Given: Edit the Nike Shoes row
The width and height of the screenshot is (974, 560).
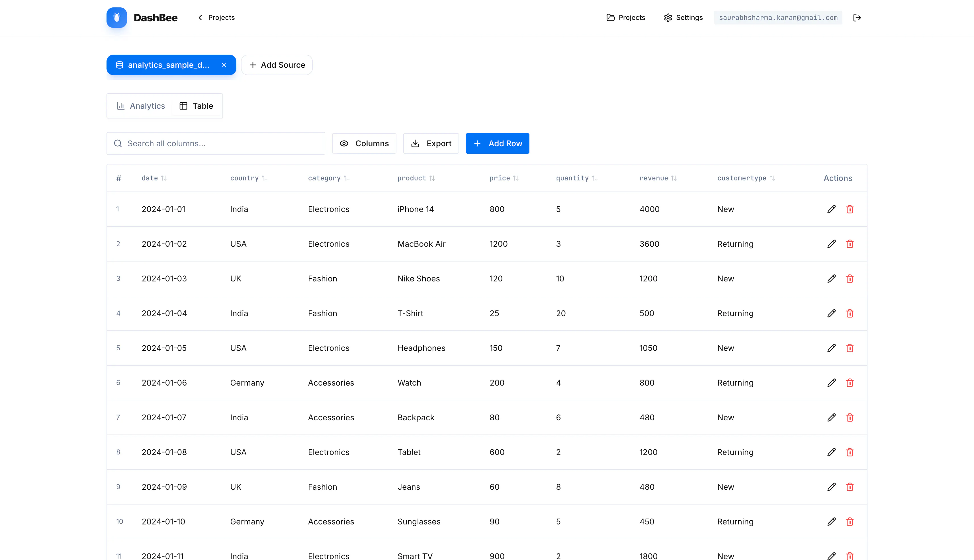Looking at the screenshot, I should [x=832, y=279].
